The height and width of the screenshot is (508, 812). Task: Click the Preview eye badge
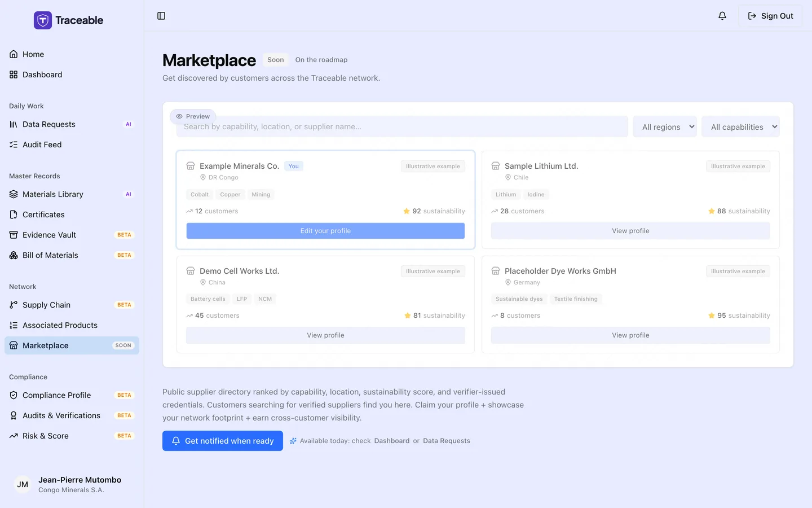(193, 116)
